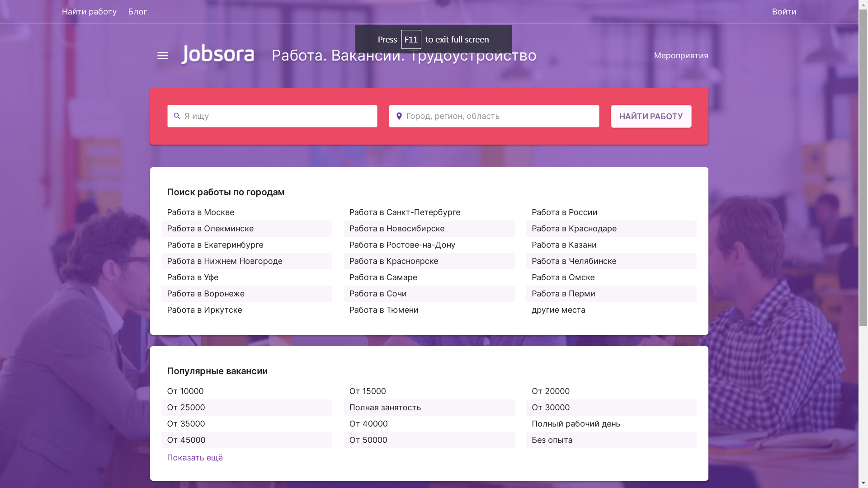This screenshot has width=868, height=488.
Task: Open vacancies От 10000
Action: coord(185,391)
